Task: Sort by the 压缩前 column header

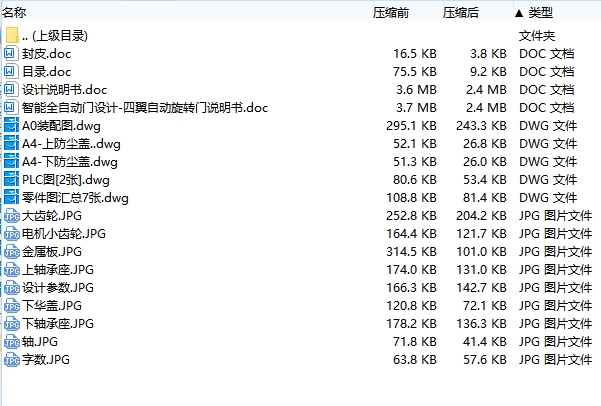Action: (x=391, y=13)
